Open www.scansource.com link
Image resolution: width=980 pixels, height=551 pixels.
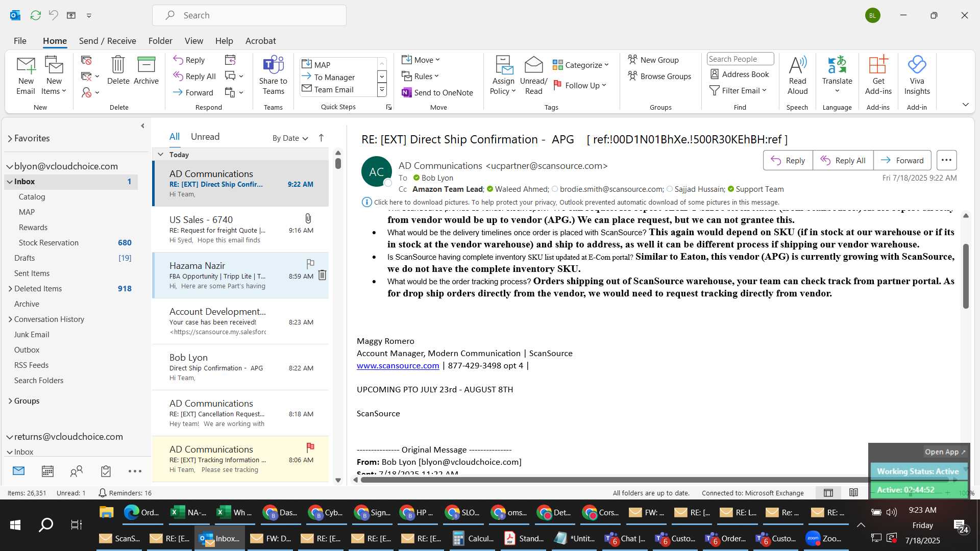398,365
